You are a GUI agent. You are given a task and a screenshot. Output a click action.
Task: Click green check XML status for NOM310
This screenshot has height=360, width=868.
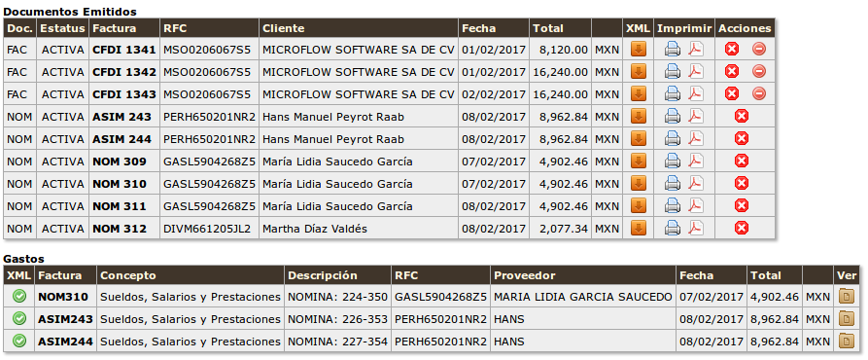pos(19,297)
